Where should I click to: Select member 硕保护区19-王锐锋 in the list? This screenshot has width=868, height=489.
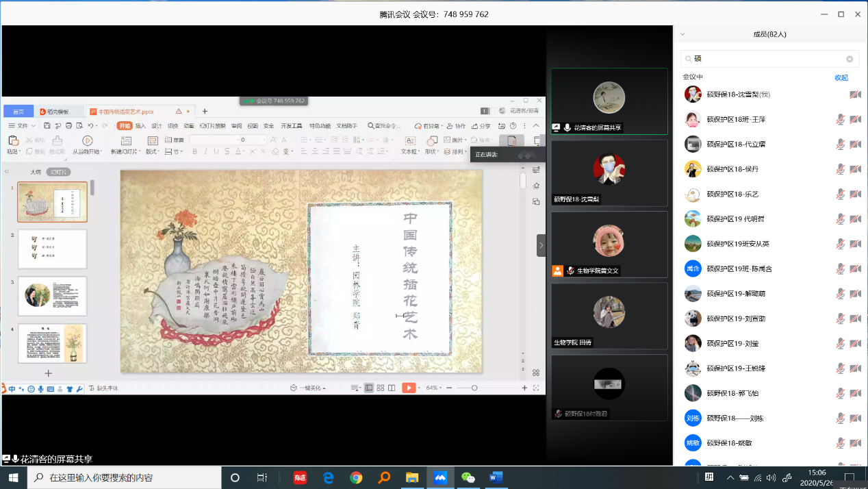coord(736,368)
